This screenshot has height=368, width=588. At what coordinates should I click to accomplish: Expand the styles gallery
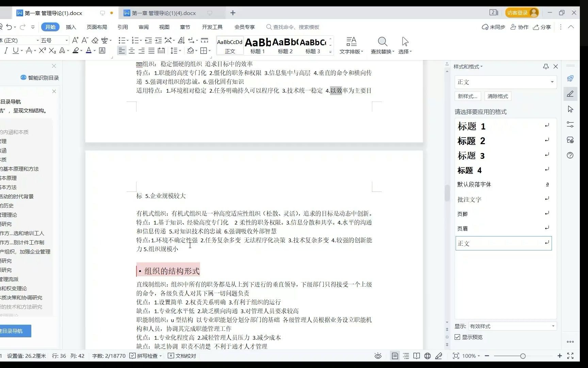pos(330,52)
